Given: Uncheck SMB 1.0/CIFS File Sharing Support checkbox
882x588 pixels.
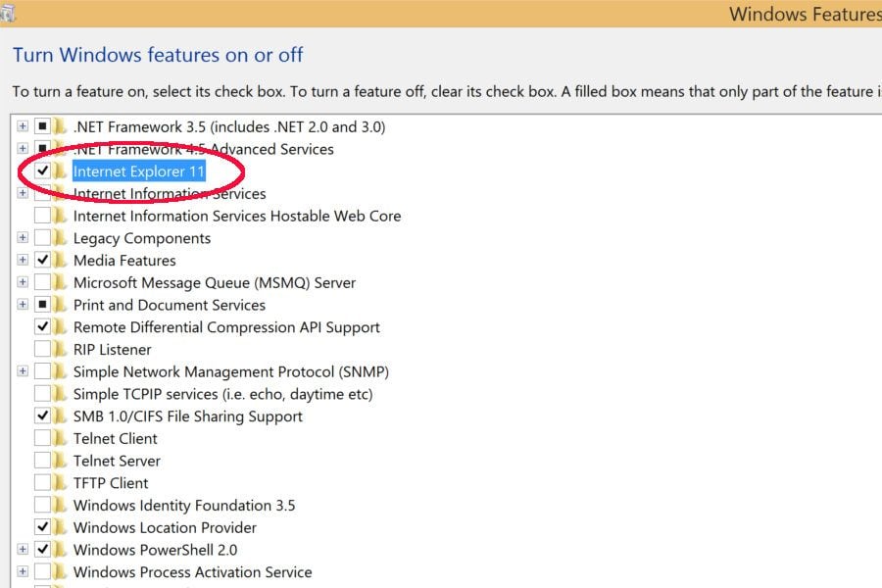Looking at the screenshot, I should tap(43, 416).
